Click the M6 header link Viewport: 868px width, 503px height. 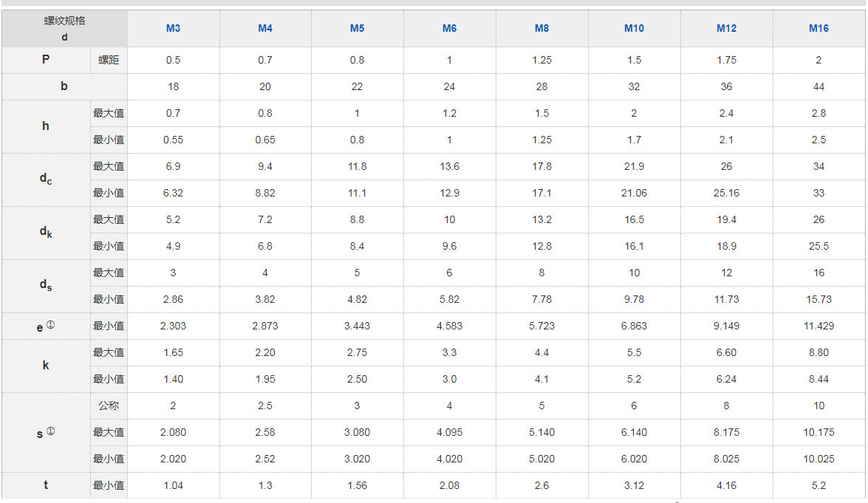tap(449, 28)
